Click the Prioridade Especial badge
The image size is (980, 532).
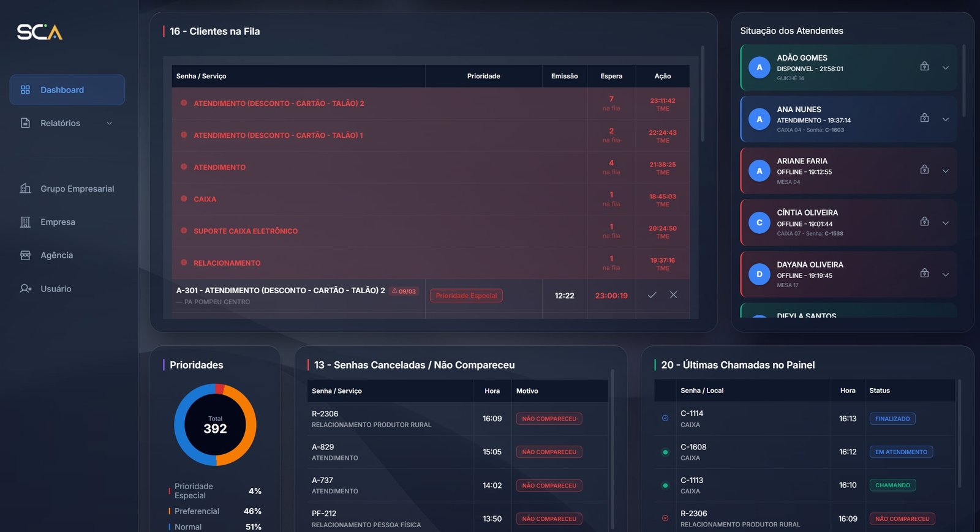point(466,296)
